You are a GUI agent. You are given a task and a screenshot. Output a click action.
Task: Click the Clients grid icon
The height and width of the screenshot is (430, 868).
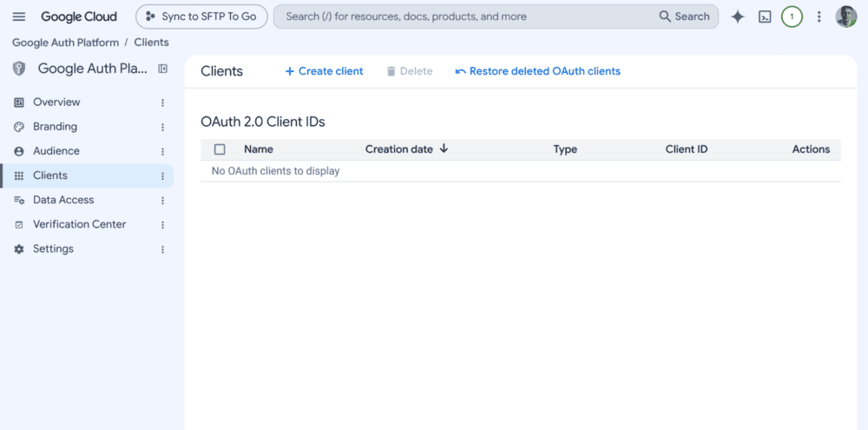click(x=19, y=175)
